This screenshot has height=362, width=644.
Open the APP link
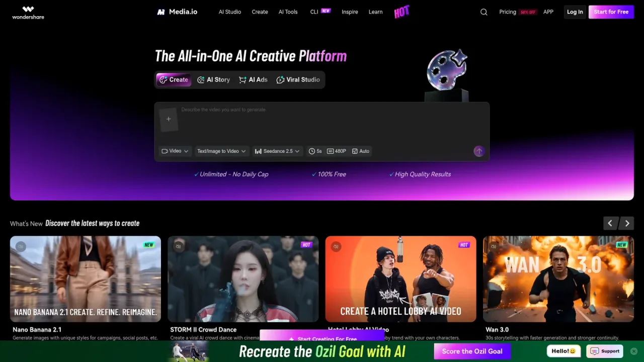(548, 12)
